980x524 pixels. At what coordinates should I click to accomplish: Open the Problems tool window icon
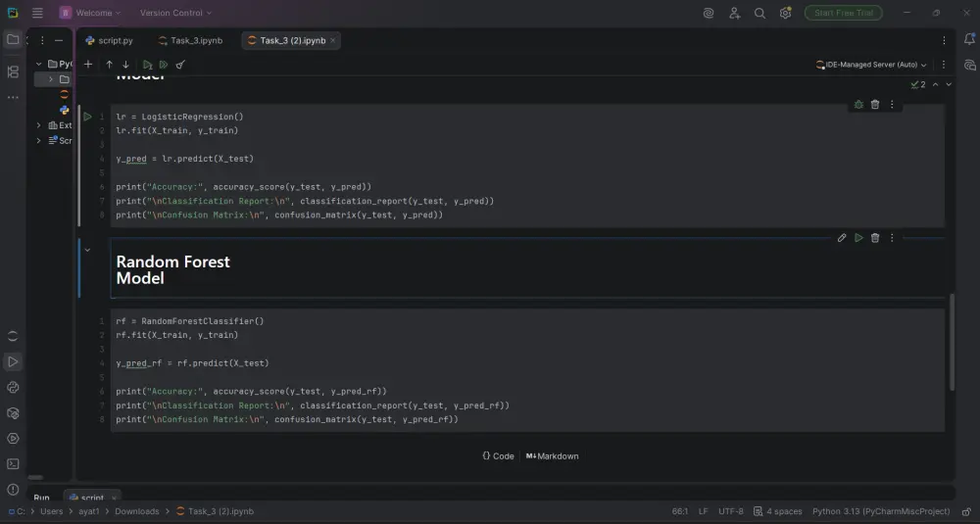point(13,490)
